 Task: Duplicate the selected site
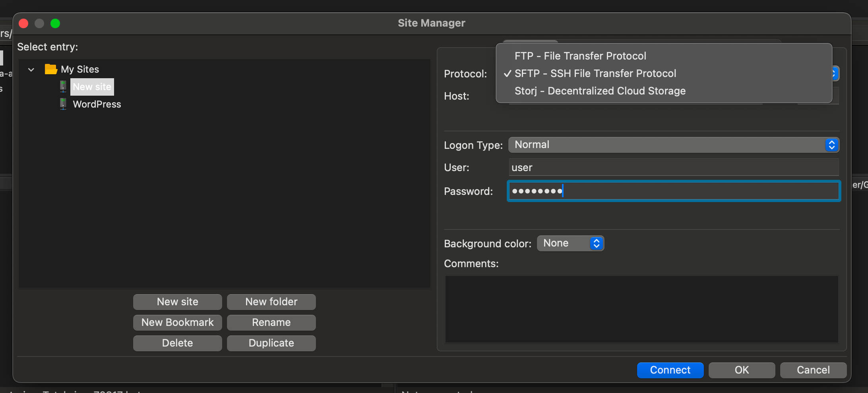click(271, 343)
